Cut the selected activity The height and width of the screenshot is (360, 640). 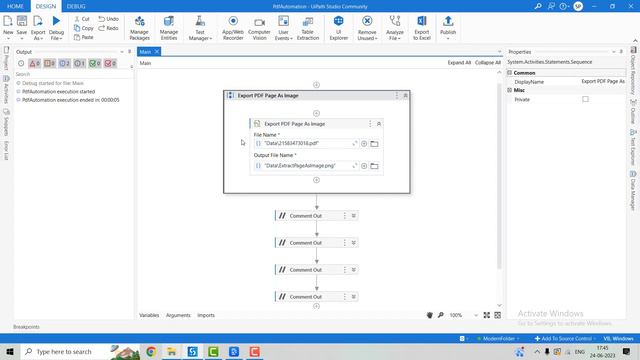pos(82,19)
